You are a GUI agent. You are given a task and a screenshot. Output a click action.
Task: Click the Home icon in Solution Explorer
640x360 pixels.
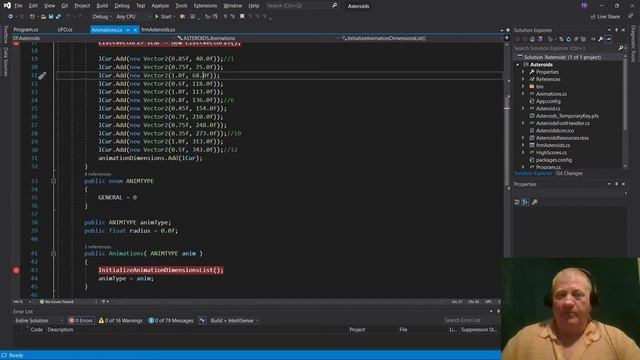pyautogui.click(x=532, y=39)
